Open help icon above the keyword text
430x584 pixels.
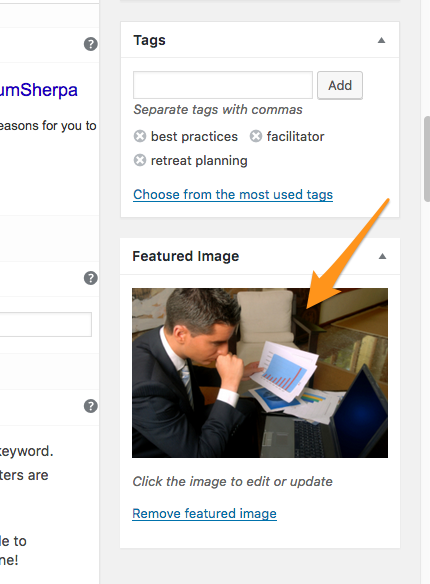pos(90,406)
